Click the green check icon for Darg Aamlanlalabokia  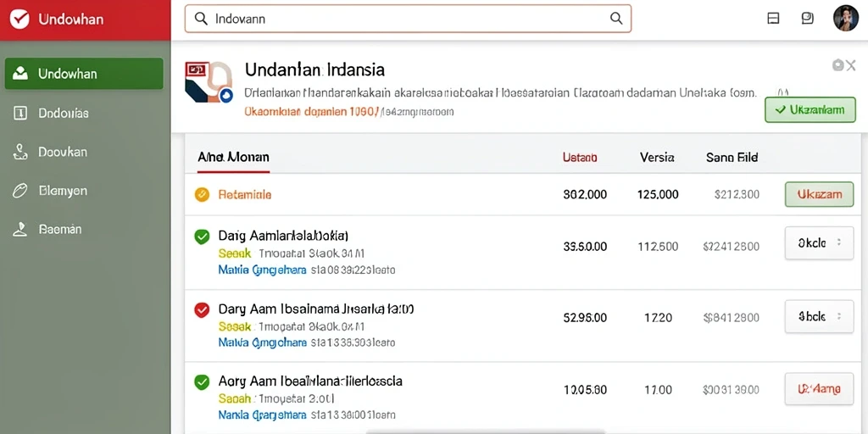click(x=202, y=237)
